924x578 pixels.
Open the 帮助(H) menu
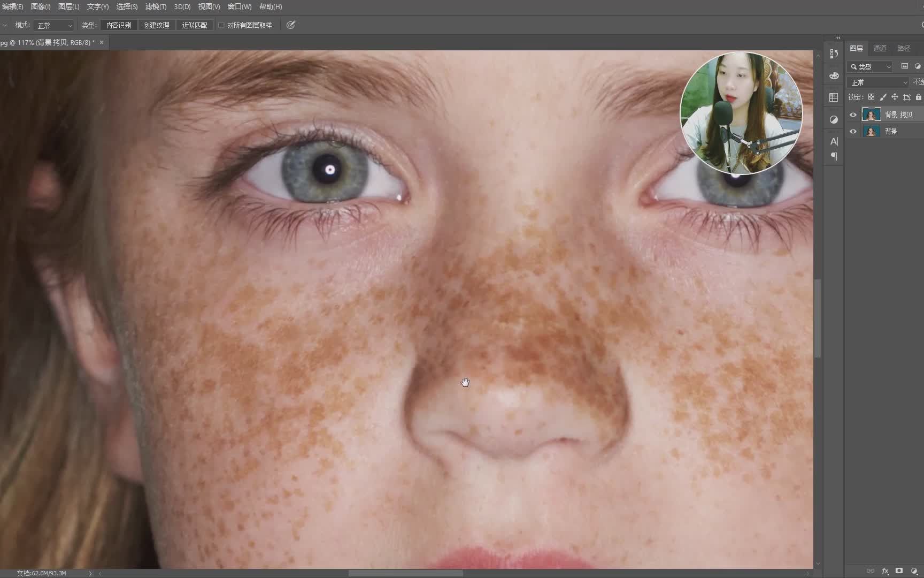pos(270,6)
